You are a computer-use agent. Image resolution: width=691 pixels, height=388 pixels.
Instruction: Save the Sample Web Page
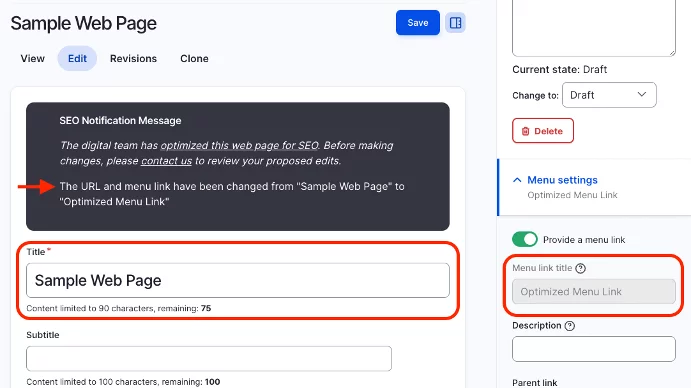pyautogui.click(x=417, y=22)
